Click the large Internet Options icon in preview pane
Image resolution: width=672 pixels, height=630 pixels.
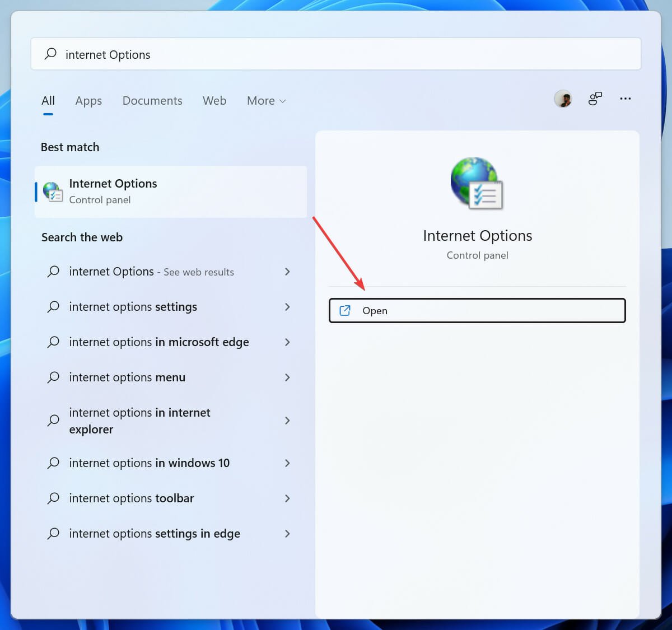(477, 183)
